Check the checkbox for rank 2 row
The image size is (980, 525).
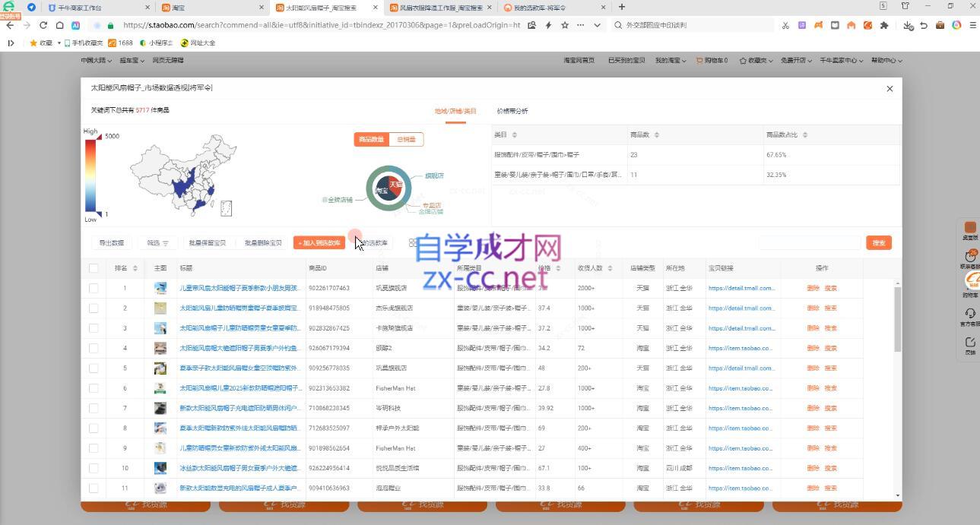coord(94,308)
